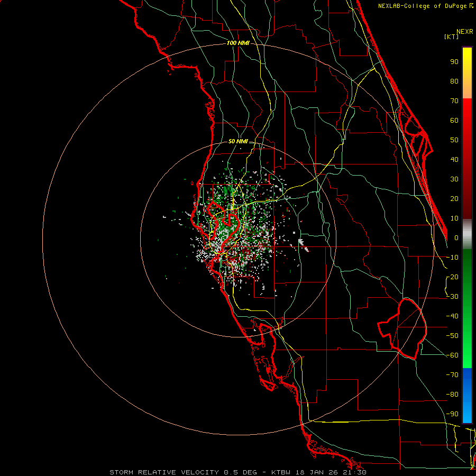Click the 10 value on velocity scale
476x476 pixels.
(x=454, y=218)
